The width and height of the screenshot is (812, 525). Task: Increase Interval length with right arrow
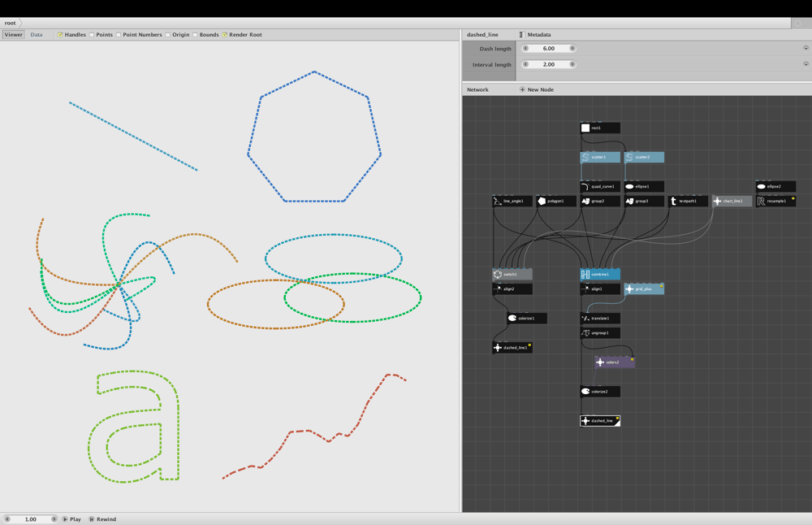(572, 64)
